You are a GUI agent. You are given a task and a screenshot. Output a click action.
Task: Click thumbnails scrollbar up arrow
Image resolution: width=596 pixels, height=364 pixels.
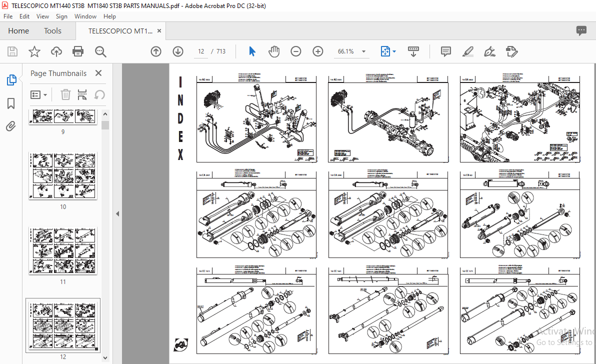(105, 114)
